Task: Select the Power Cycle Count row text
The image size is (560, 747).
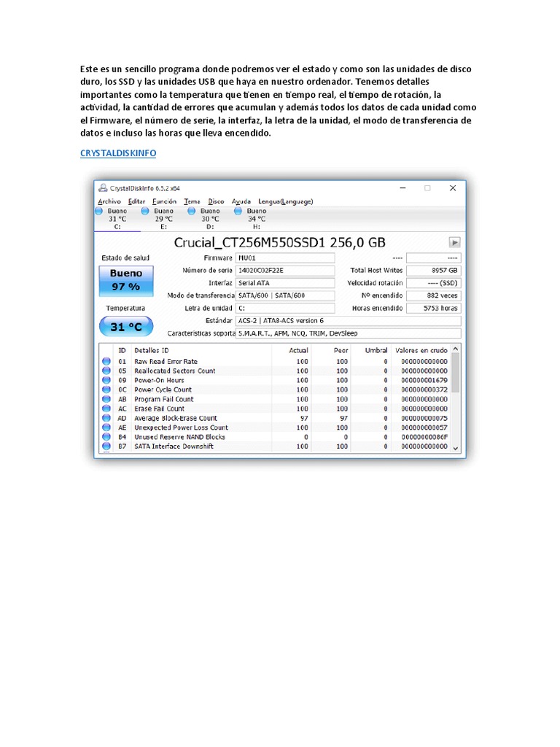Action: (163, 390)
